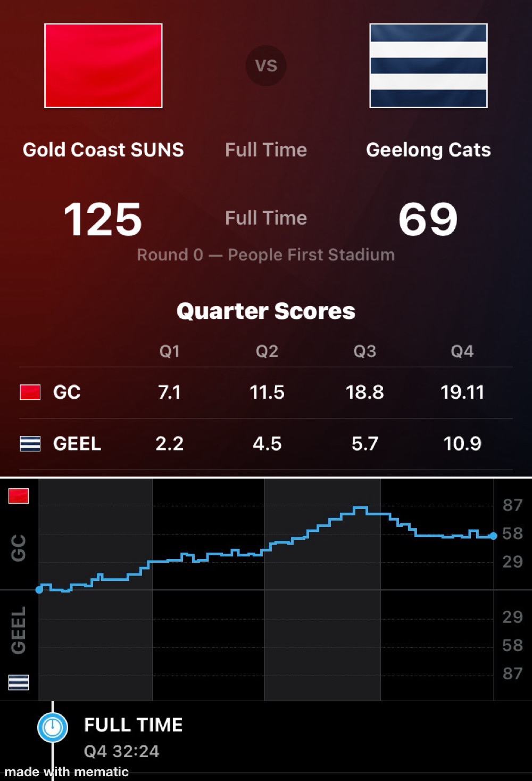Open the Gold Coast SUNS team name
Screen dimensions: 532x781
103,150
